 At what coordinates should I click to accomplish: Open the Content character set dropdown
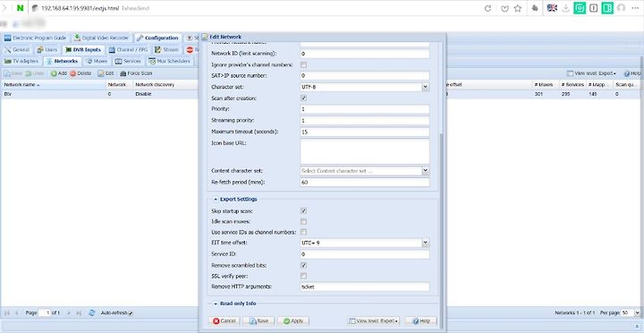[426, 171]
